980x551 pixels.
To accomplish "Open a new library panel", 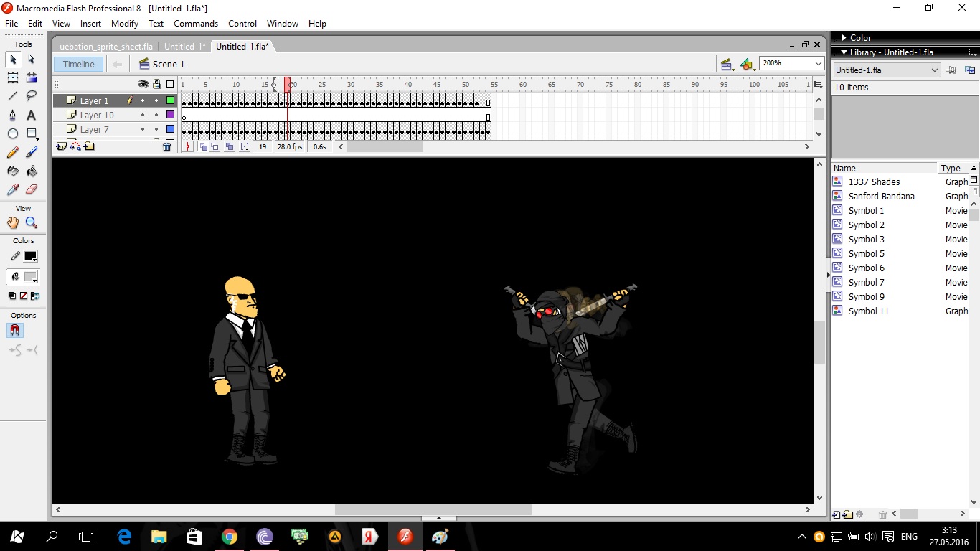I will coord(970,70).
